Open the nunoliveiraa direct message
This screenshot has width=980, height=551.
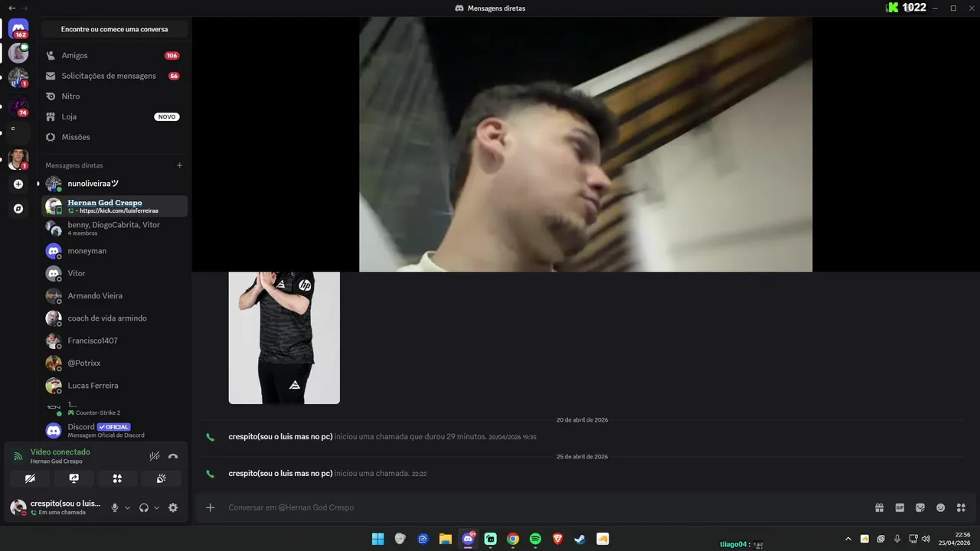coord(114,184)
